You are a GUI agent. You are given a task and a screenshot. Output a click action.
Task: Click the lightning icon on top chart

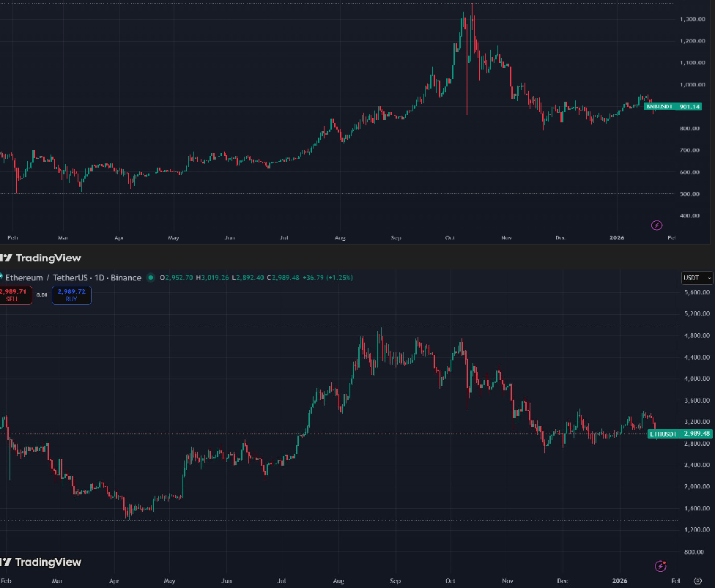(x=657, y=225)
